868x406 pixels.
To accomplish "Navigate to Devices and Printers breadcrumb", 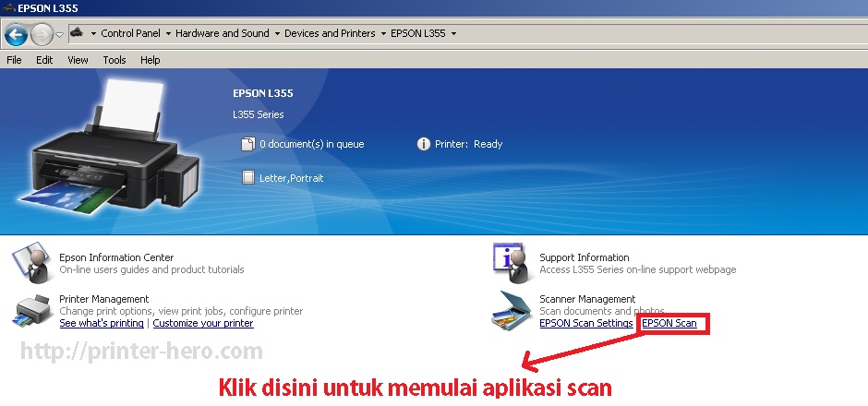I will 330,33.
